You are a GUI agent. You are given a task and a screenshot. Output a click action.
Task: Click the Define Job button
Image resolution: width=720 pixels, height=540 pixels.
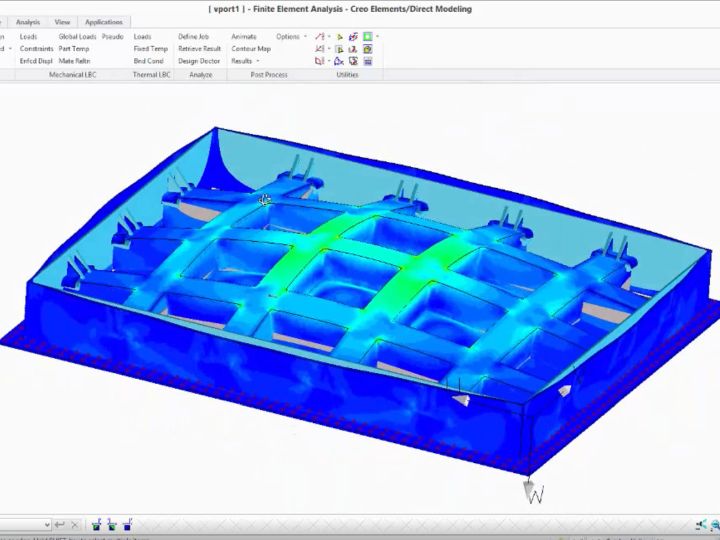pyautogui.click(x=193, y=37)
